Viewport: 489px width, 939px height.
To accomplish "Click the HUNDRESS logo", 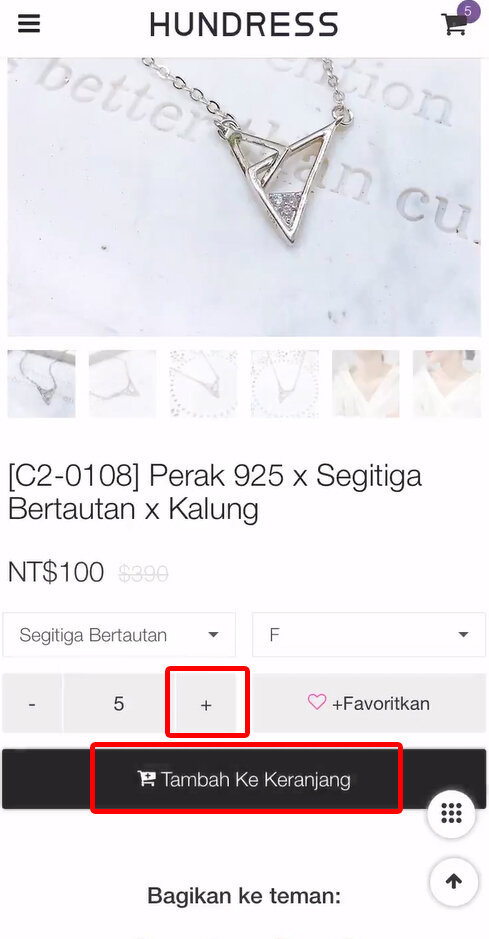I will [244, 25].
